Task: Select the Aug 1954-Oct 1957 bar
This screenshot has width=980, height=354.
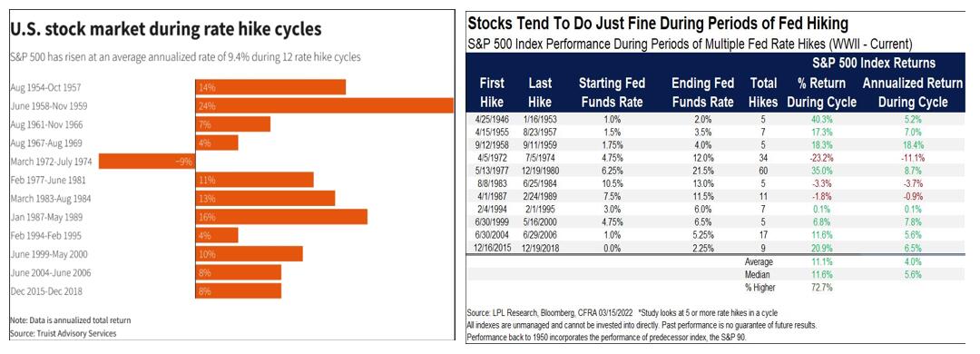Action: pos(270,87)
